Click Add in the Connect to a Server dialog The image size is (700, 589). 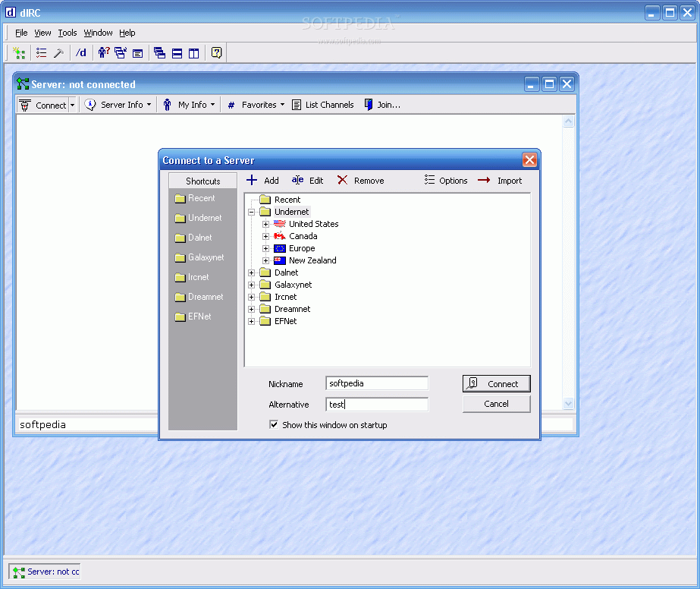(x=262, y=181)
